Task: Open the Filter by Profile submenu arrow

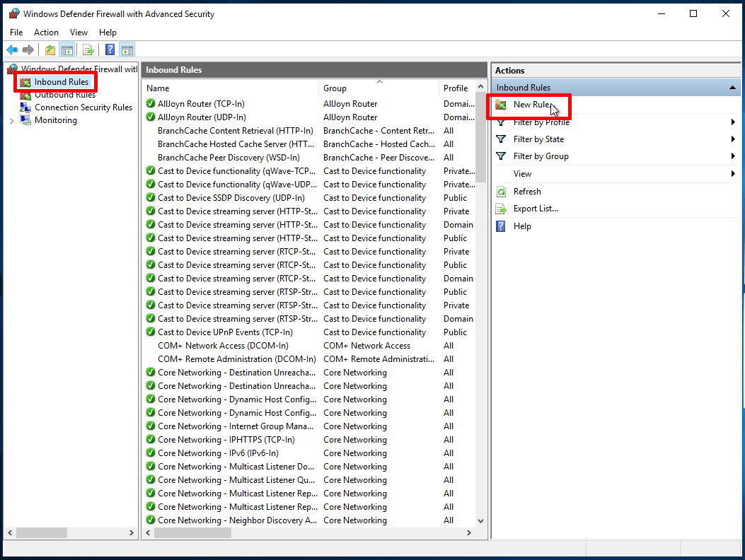Action: point(733,122)
